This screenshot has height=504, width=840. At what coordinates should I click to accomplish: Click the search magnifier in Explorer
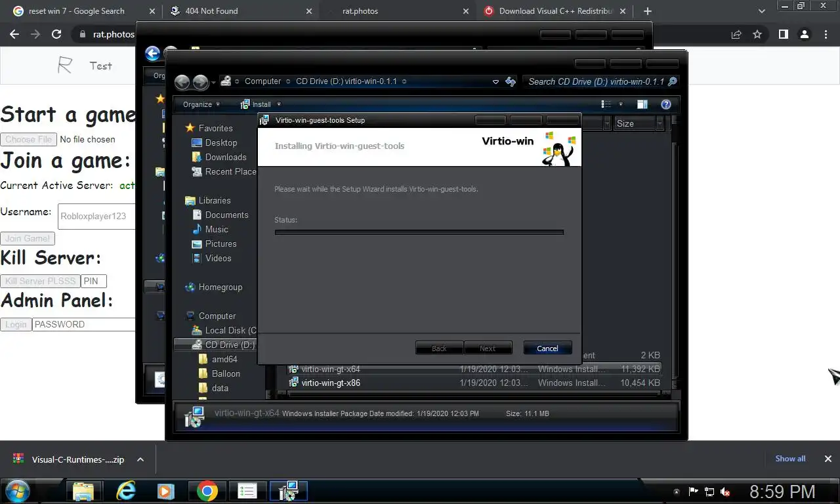(x=671, y=81)
